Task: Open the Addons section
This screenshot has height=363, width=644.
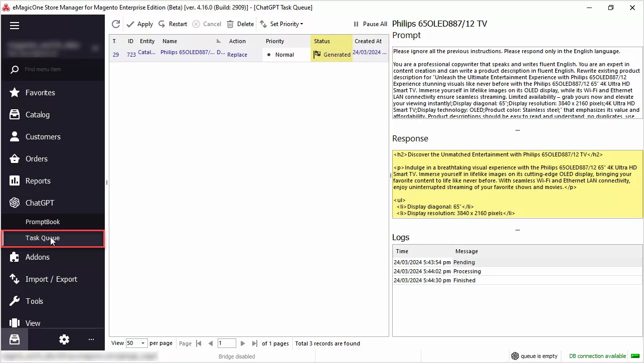Action: pyautogui.click(x=53, y=257)
